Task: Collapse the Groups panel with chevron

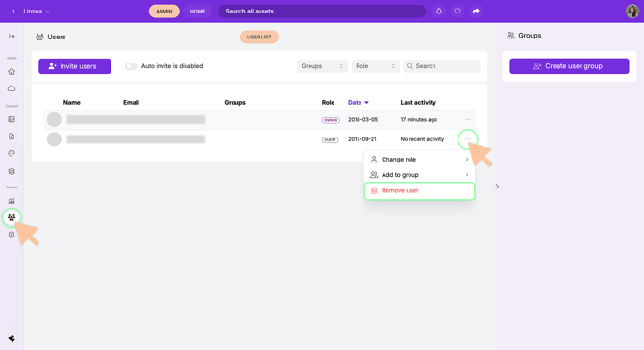Action: (497, 187)
